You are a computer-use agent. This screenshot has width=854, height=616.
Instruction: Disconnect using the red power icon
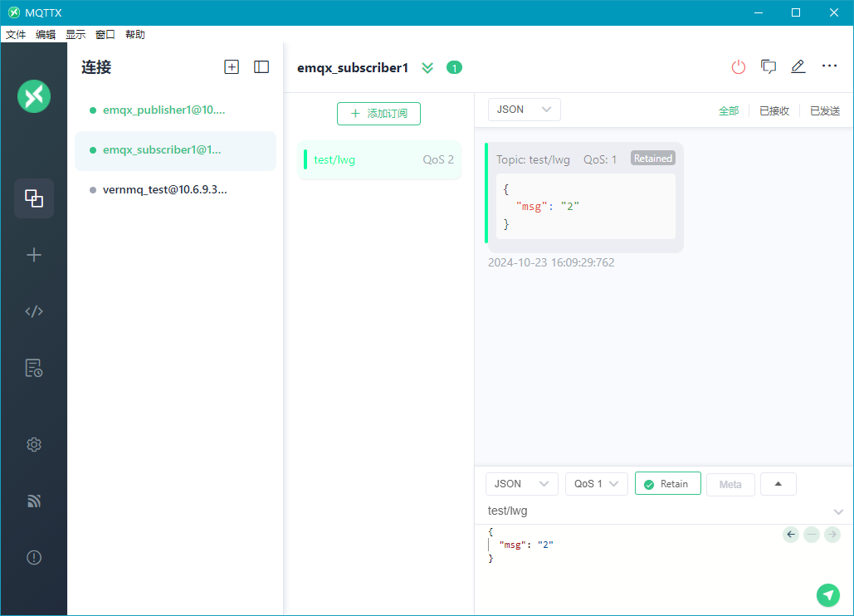click(739, 67)
